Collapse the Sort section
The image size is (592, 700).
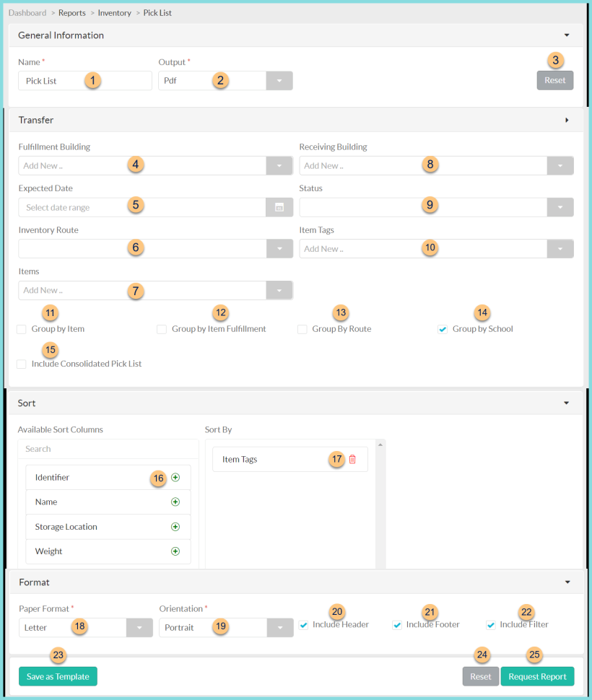567,403
